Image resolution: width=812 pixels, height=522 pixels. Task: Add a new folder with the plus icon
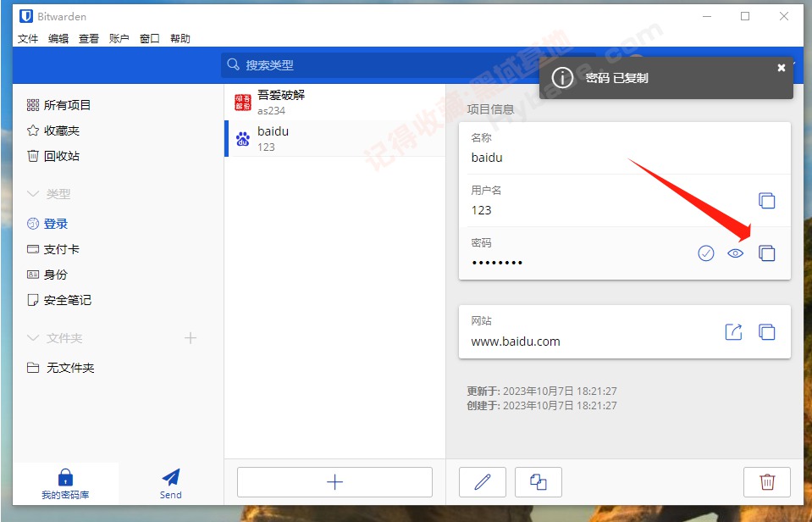coord(191,338)
